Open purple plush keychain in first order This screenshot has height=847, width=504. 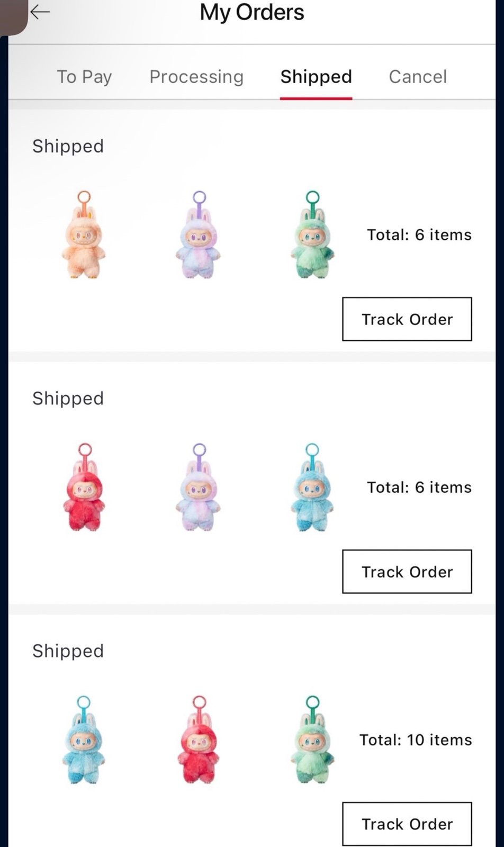click(199, 235)
